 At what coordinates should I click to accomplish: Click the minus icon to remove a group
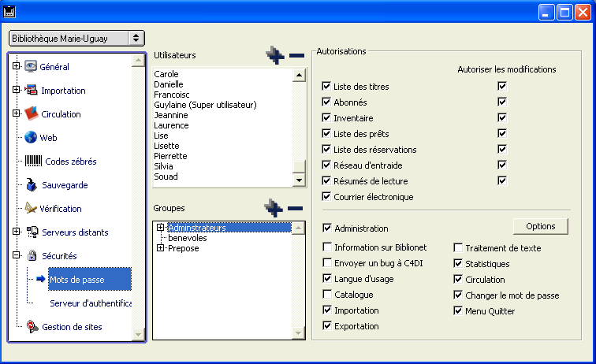point(296,208)
